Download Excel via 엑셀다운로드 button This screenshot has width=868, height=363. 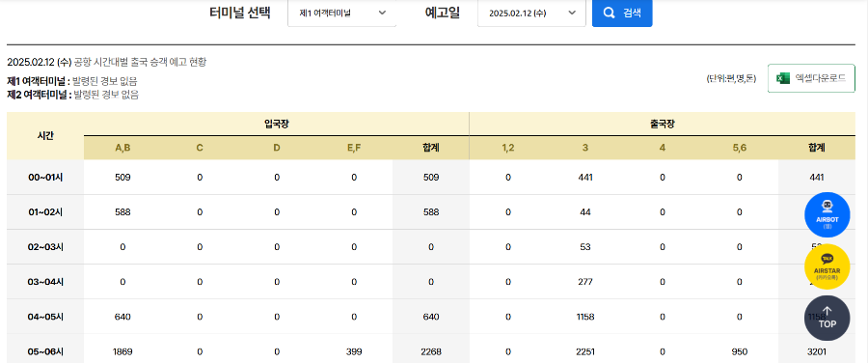point(811,79)
